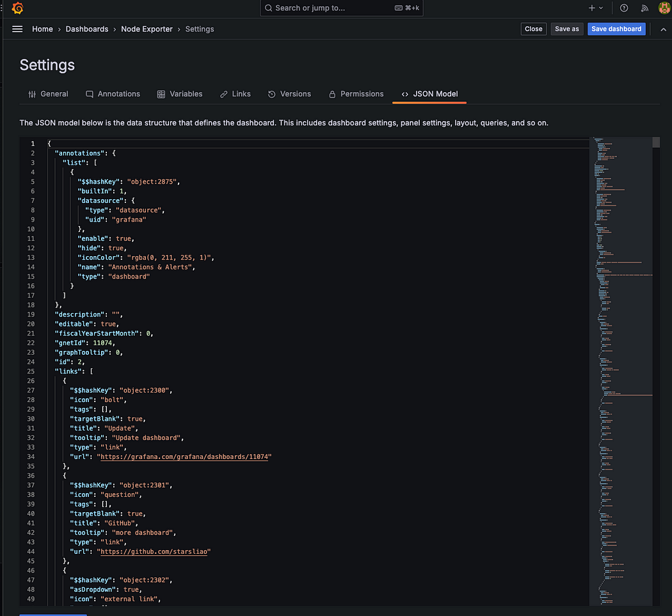This screenshot has height=616, width=672.
Task: Click the Save as button
Action: point(567,29)
